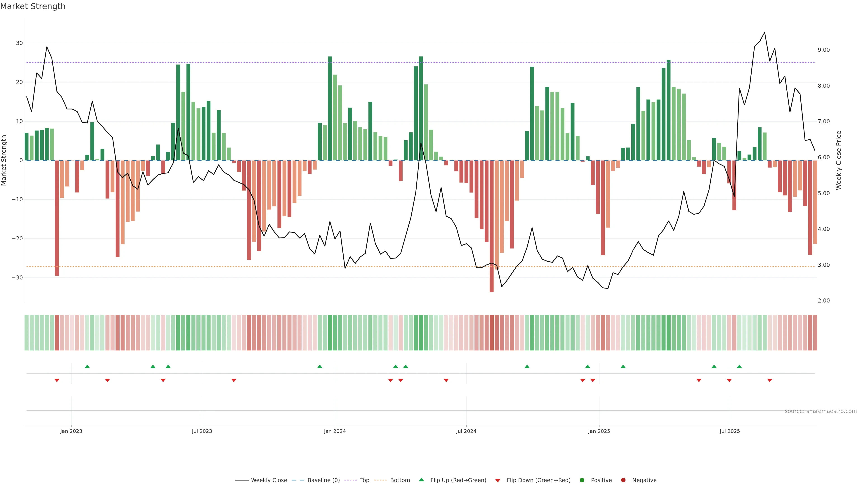This screenshot has height=488, width=868.
Task: Click the 9.00 right axis tick label
Action: (x=823, y=50)
